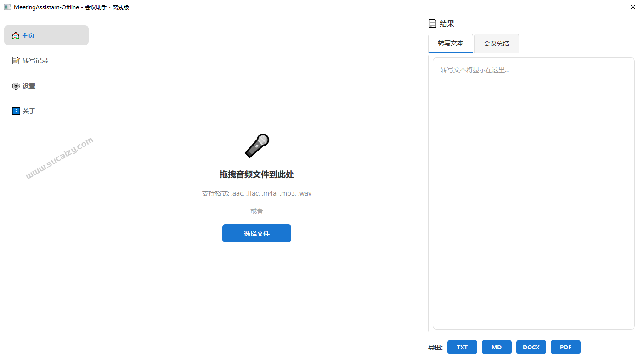Export results as DOCX
644x359 pixels.
531,347
